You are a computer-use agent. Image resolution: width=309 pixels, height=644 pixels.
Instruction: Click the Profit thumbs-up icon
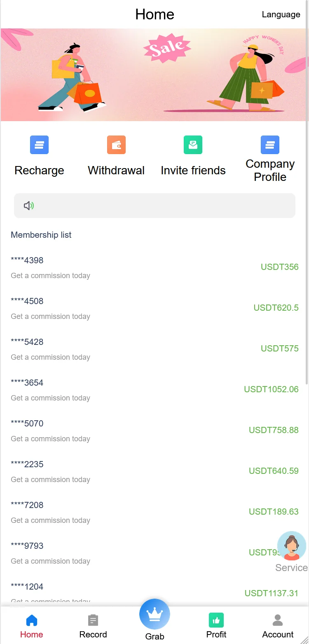click(216, 620)
